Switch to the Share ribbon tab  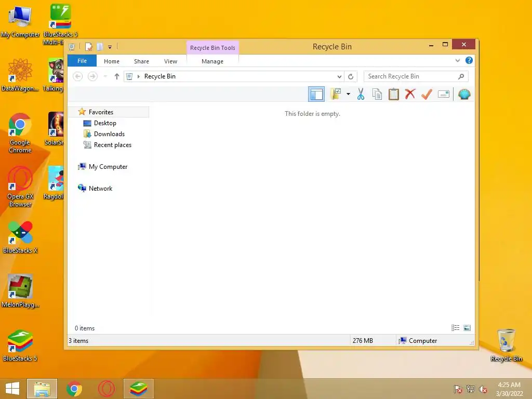[141, 61]
